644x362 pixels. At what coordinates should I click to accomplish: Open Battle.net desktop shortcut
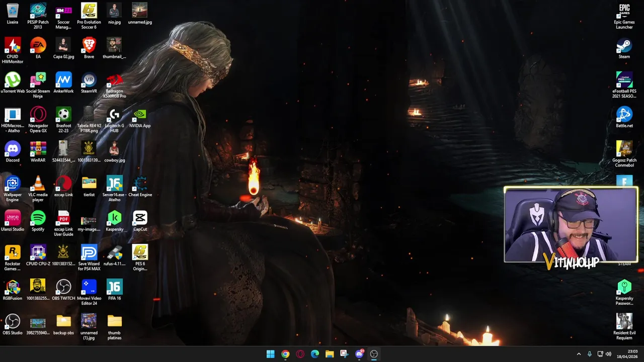pyautogui.click(x=624, y=118)
